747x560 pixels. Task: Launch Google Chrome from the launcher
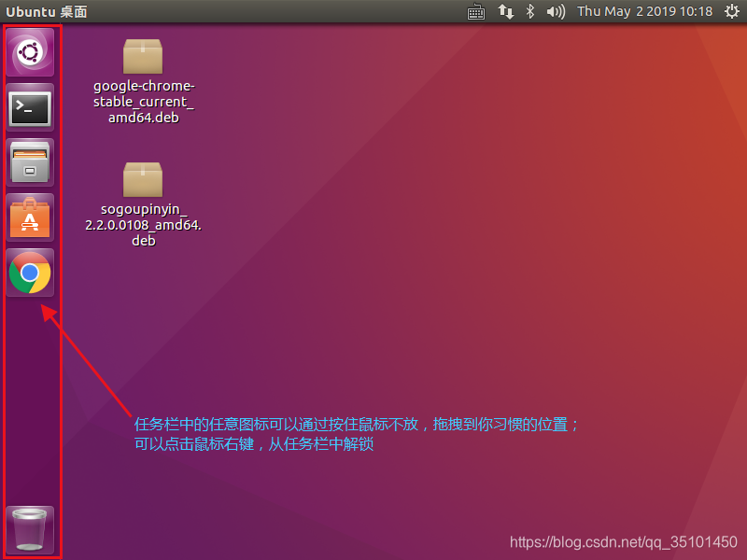30,273
